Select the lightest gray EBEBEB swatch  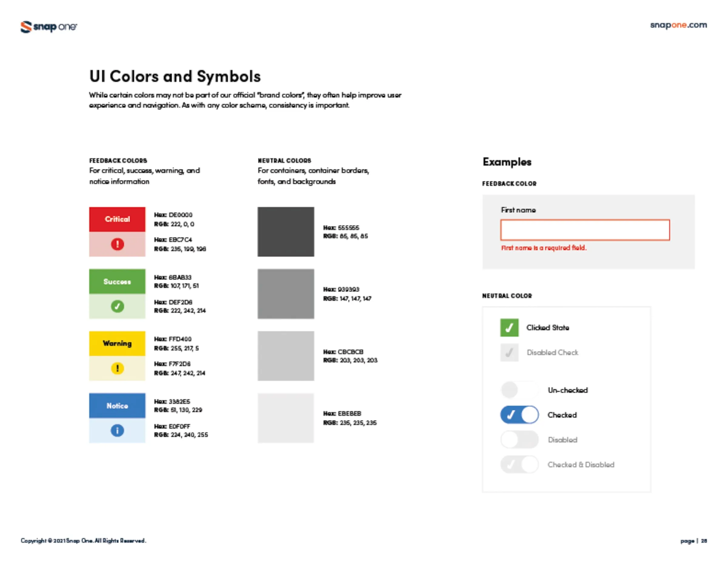(286, 418)
